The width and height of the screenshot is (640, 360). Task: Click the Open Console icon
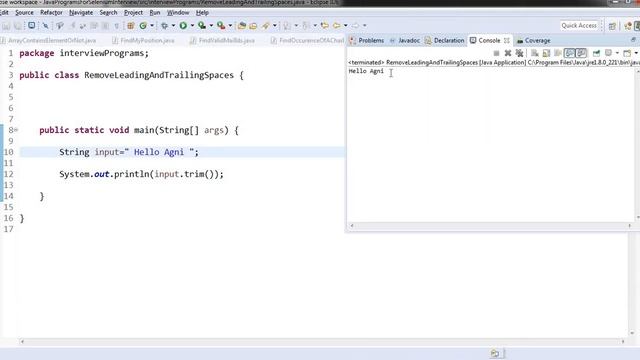[x=627, y=53]
